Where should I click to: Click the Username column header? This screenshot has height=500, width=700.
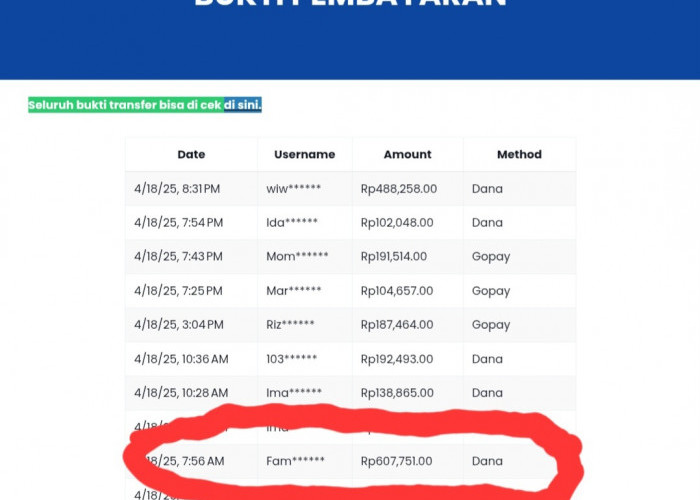pos(304,154)
